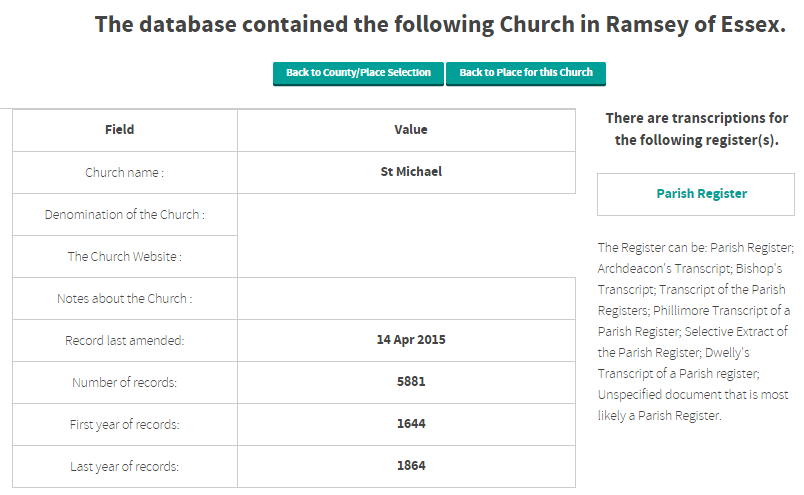Click the Value column header
Screen dimensions: 804x495
pos(411,130)
